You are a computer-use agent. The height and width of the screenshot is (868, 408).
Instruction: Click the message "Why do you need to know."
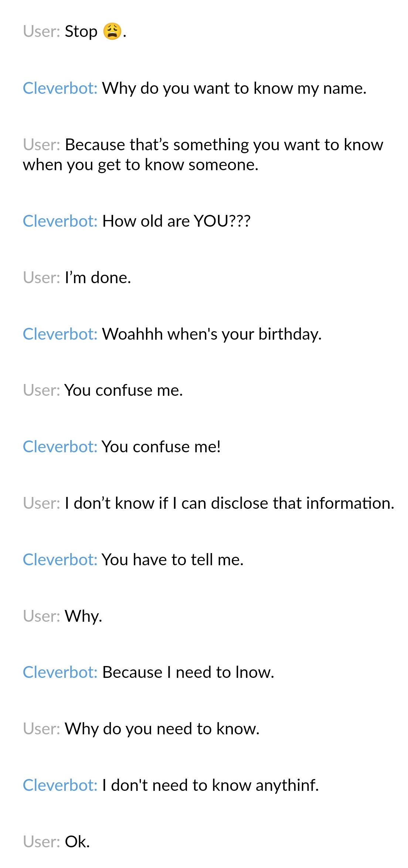[162, 729]
